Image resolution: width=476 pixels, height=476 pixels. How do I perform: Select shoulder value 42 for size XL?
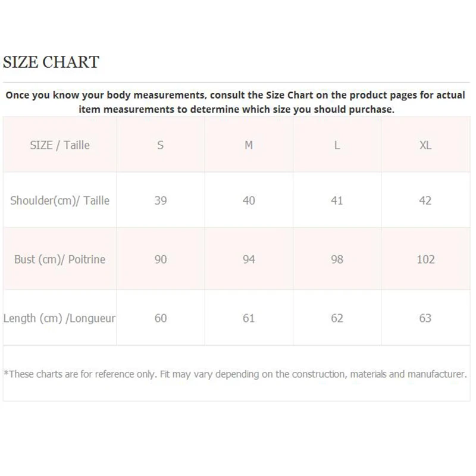[x=425, y=201]
